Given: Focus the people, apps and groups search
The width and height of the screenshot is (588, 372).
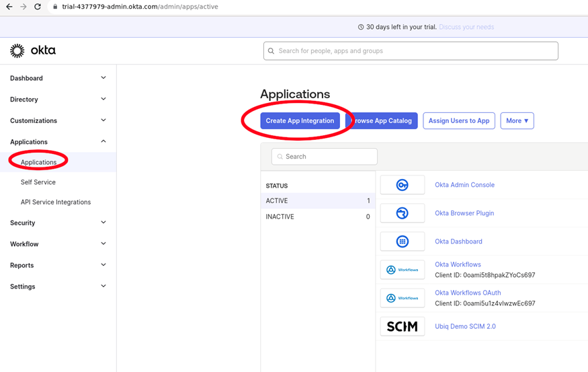Looking at the screenshot, I should click(x=411, y=51).
